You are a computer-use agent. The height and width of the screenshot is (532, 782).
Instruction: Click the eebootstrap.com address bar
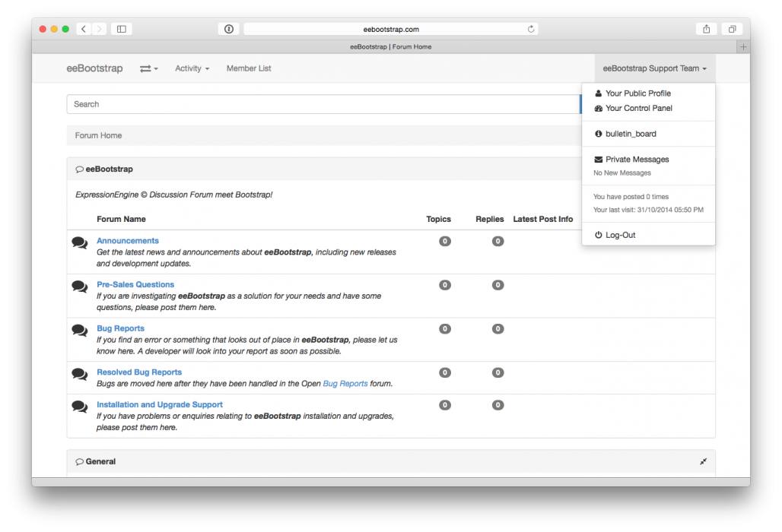(390, 29)
